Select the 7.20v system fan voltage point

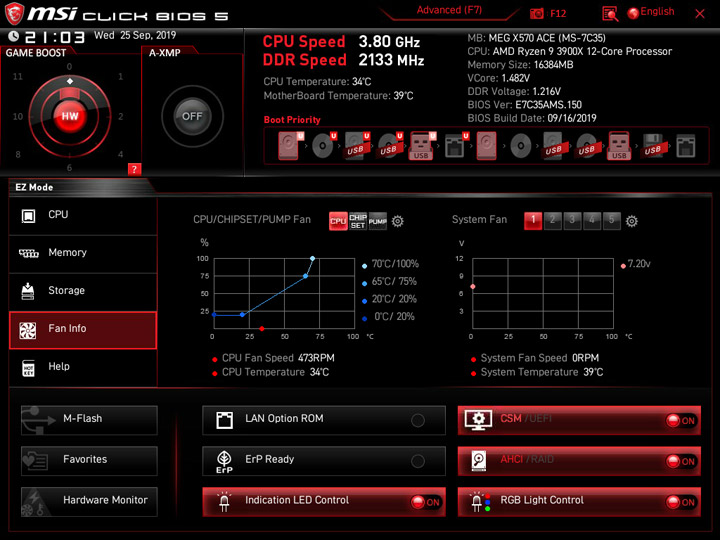pos(472,287)
